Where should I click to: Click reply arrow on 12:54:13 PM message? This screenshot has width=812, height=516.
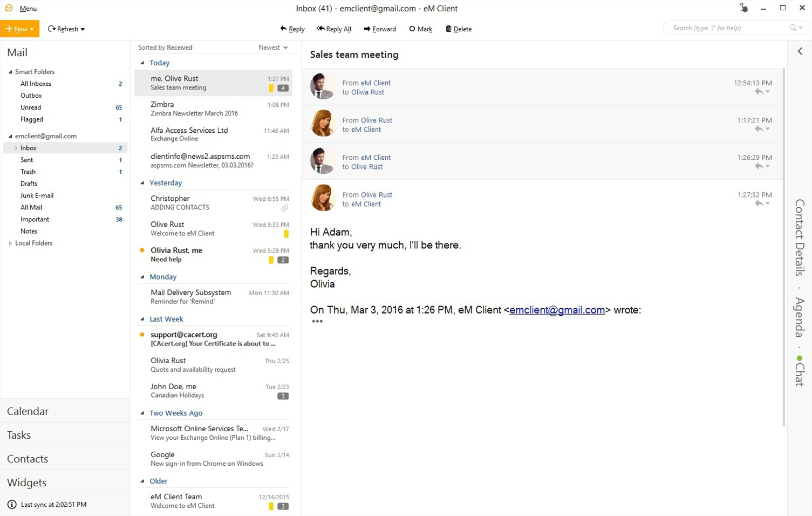click(759, 92)
